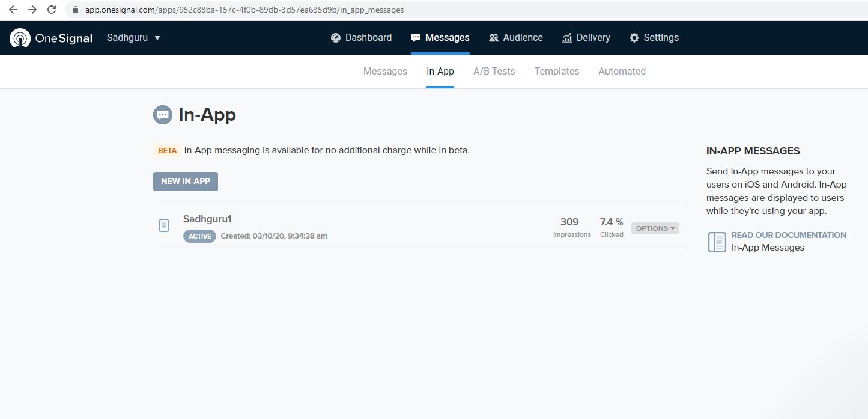This screenshot has height=419, width=868.
Task: Click the Sadhguru1 message device icon
Action: coord(164,226)
